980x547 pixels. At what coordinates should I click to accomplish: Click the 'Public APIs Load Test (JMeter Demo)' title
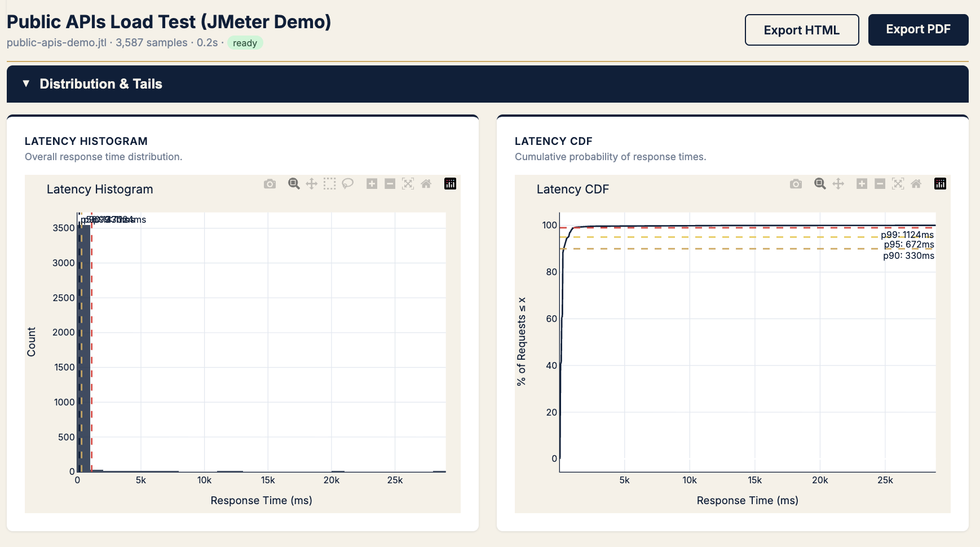click(169, 21)
